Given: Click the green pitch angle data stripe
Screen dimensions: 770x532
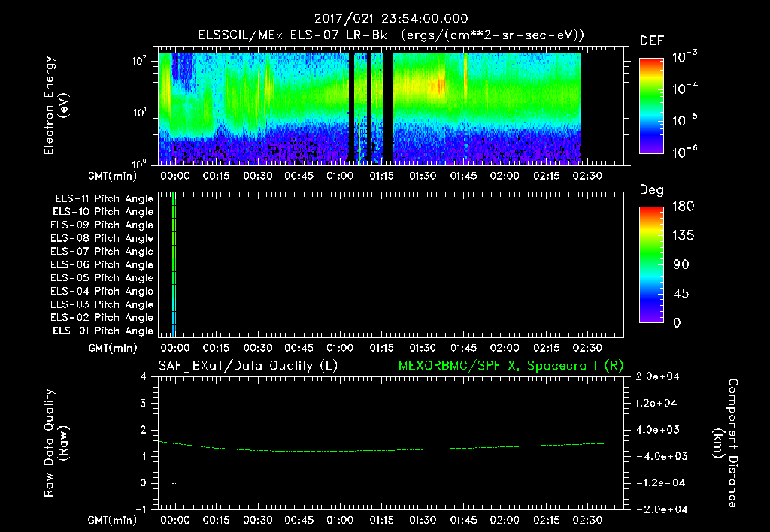Looking at the screenshot, I should tap(174, 264).
